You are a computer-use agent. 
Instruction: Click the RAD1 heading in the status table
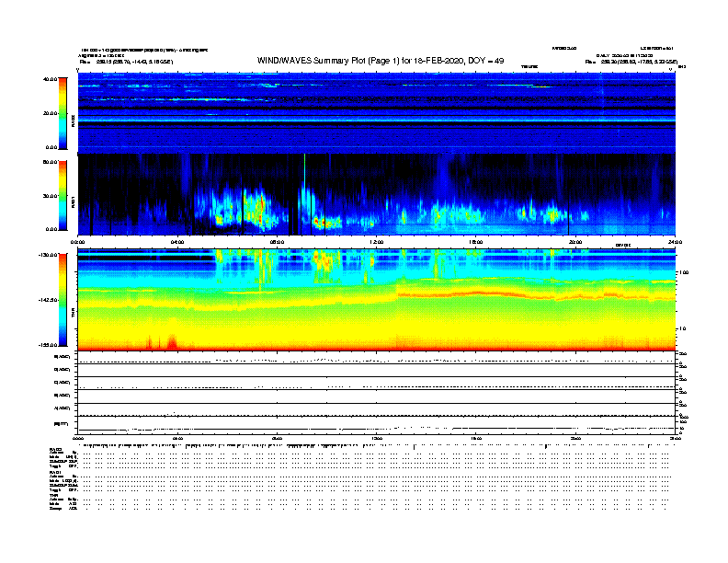point(56,473)
